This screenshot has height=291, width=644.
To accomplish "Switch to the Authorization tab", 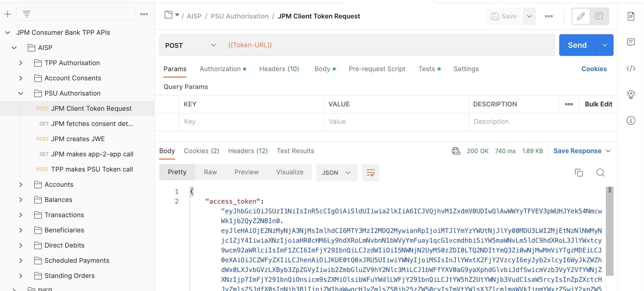I will 220,69.
